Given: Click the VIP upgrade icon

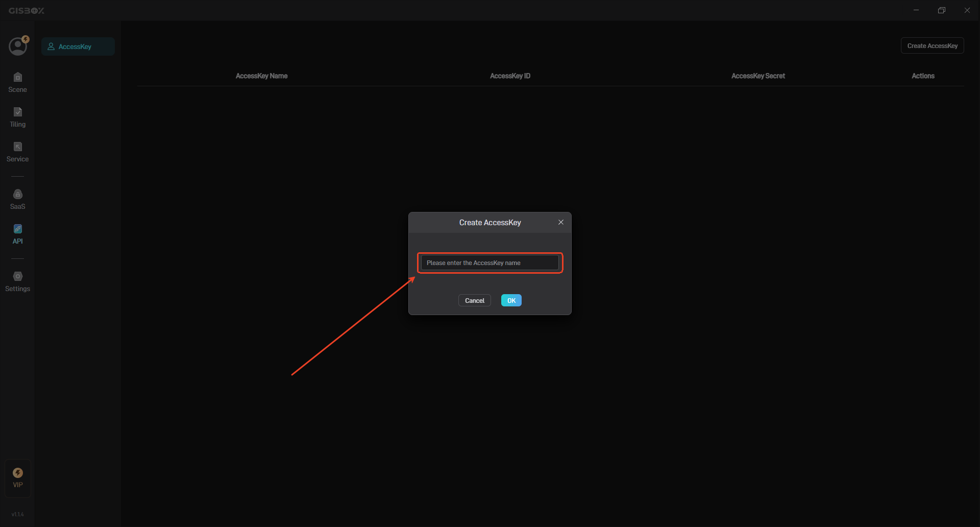Looking at the screenshot, I should pos(17,477).
